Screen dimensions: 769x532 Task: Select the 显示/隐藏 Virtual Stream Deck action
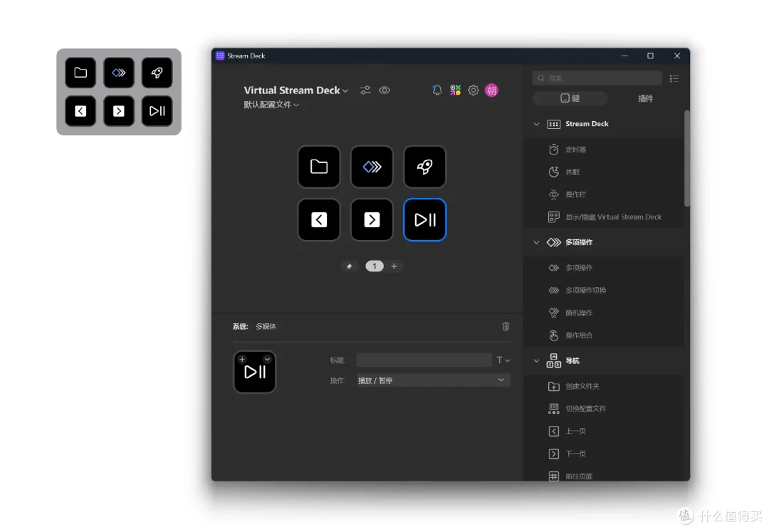605,217
